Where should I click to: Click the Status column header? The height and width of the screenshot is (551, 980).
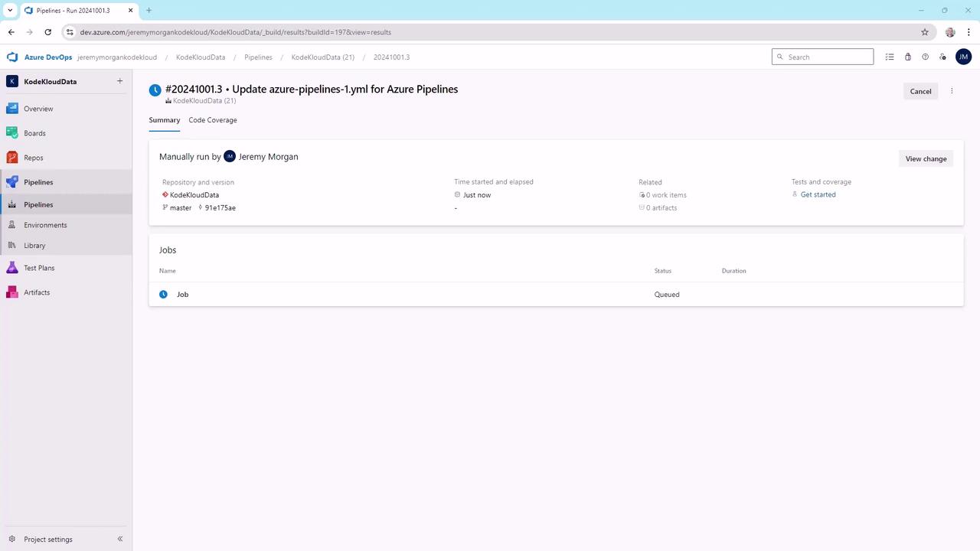pyautogui.click(x=663, y=271)
